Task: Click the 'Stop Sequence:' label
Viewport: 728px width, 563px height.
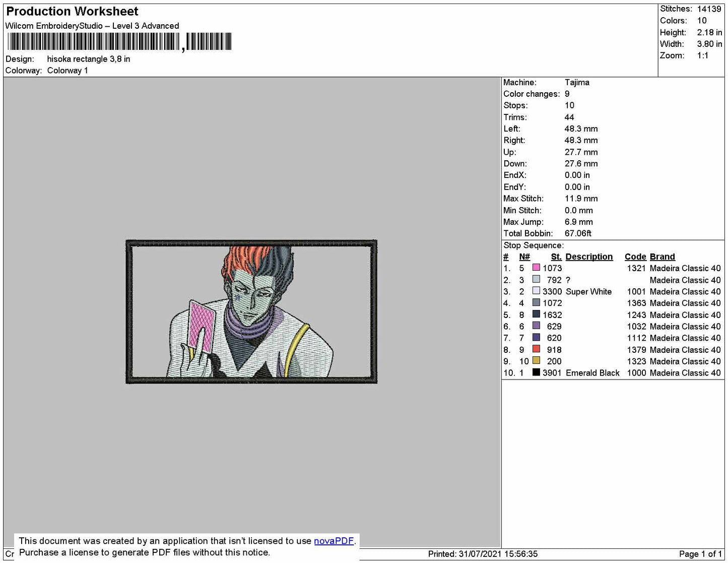Action: (534, 245)
